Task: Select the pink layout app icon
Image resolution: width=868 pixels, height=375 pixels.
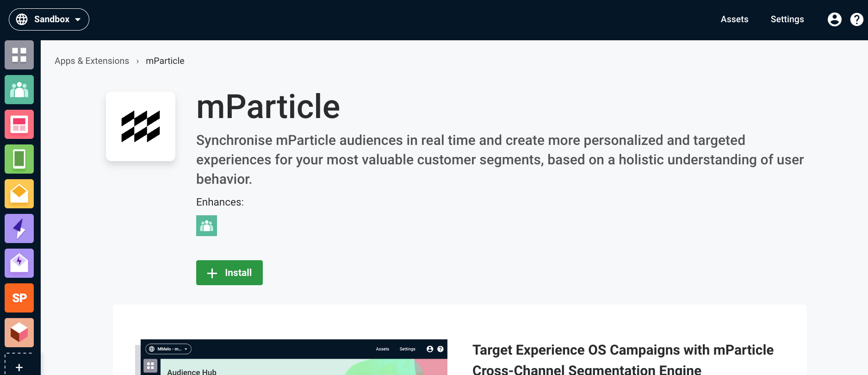Action: click(19, 124)
